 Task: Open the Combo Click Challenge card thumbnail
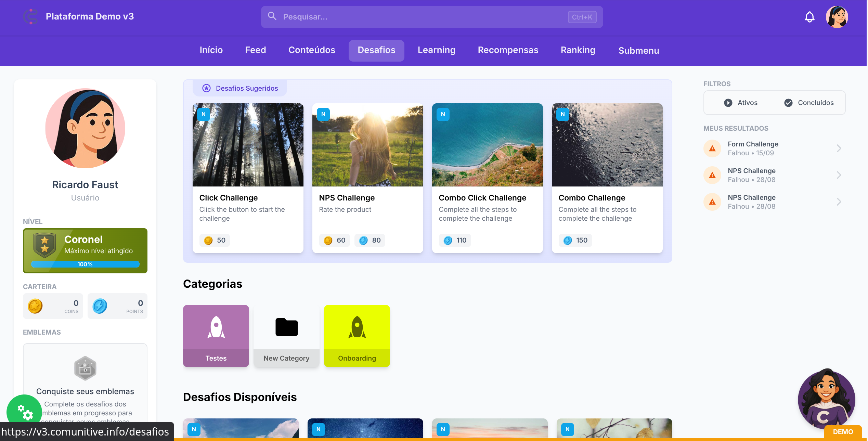tap(487, 145)
